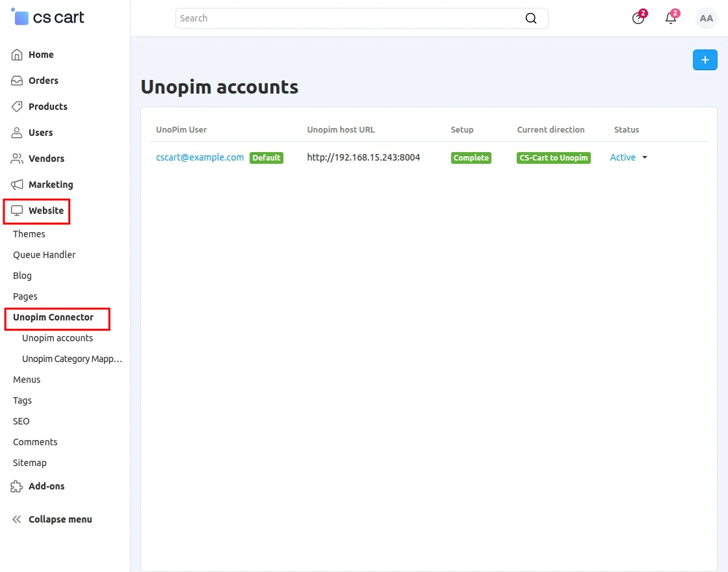Open the Sitemap section
Screen dimensions: 728x572
click(x=30, y=463)
